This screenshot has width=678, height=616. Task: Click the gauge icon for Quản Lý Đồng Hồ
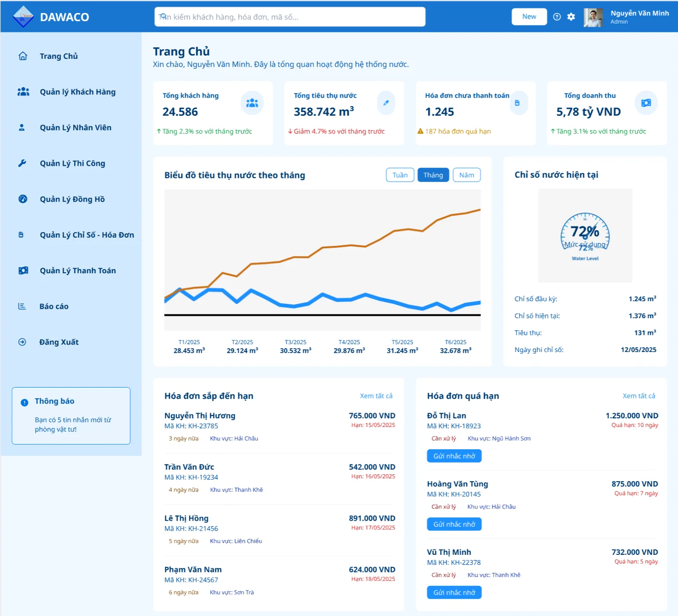click(x=23, y=199)
